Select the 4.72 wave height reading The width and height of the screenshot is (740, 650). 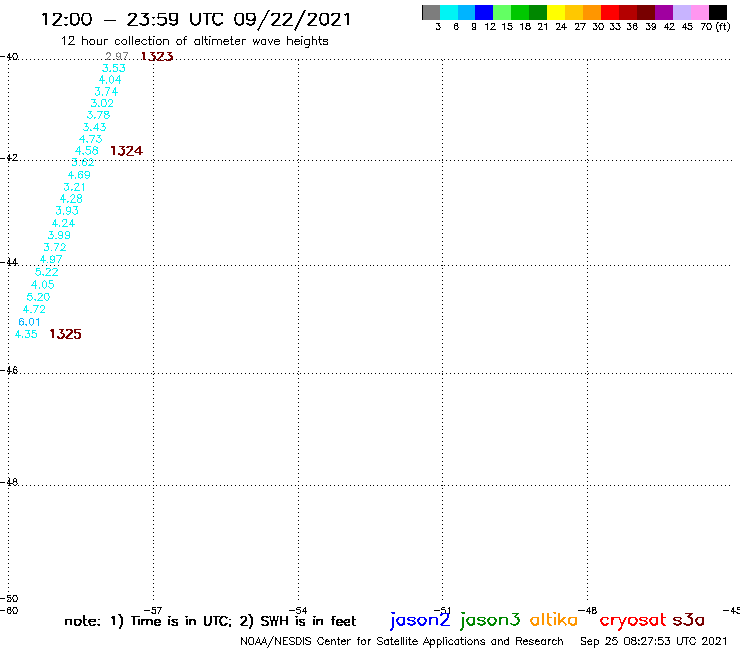[34, 309]
